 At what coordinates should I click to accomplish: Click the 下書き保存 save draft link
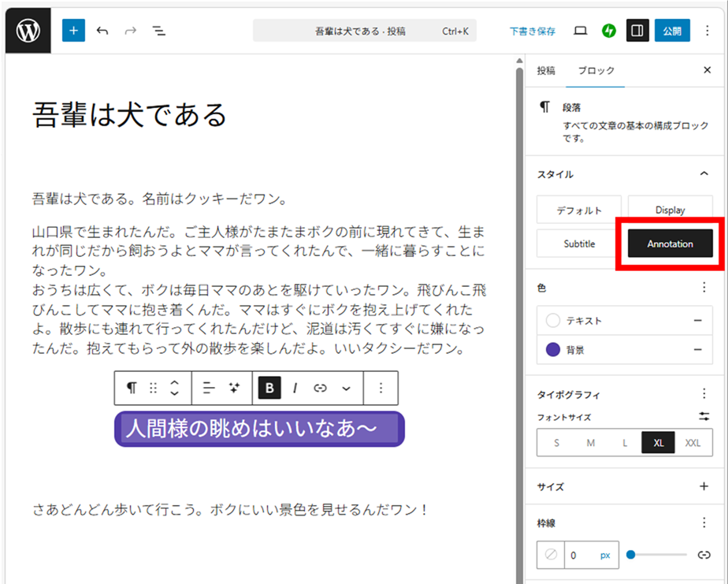532,32
